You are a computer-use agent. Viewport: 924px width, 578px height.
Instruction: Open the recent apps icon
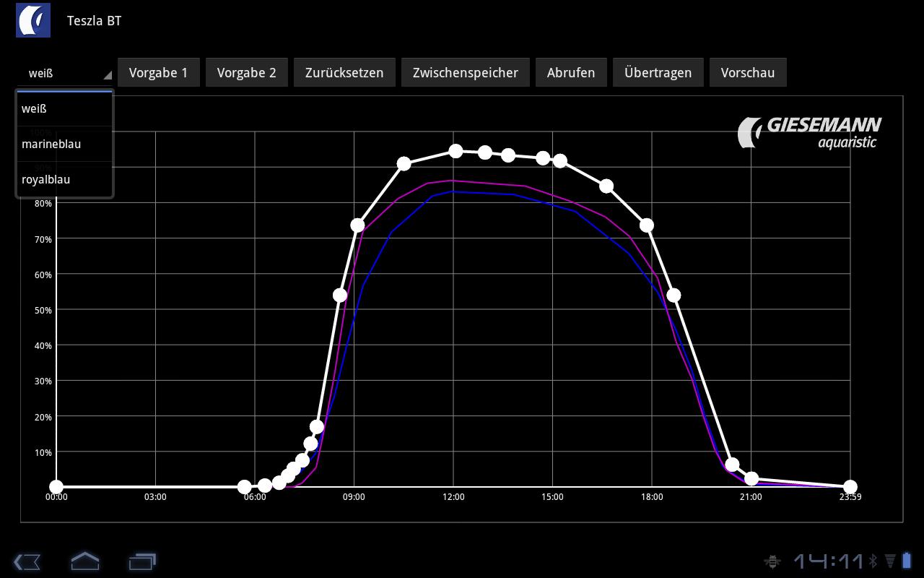[x=142, y=561]
